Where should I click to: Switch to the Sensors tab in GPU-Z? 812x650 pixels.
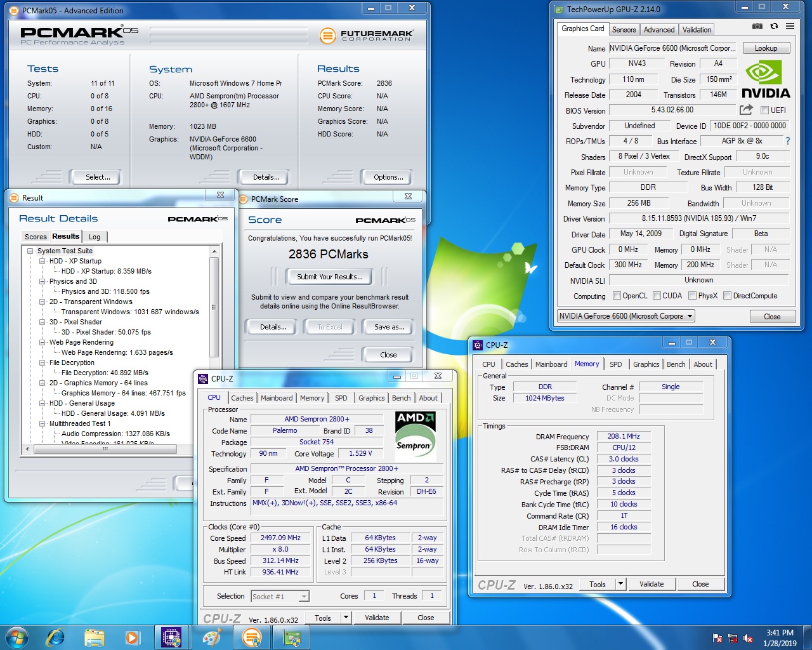[624, 30]
